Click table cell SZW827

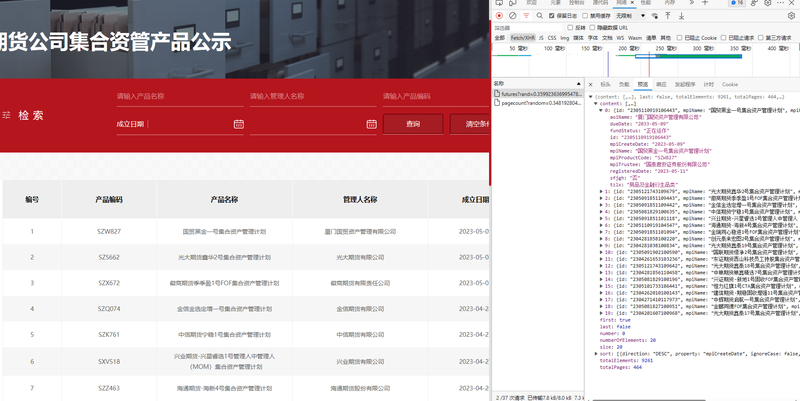click(x=109, y=231)
